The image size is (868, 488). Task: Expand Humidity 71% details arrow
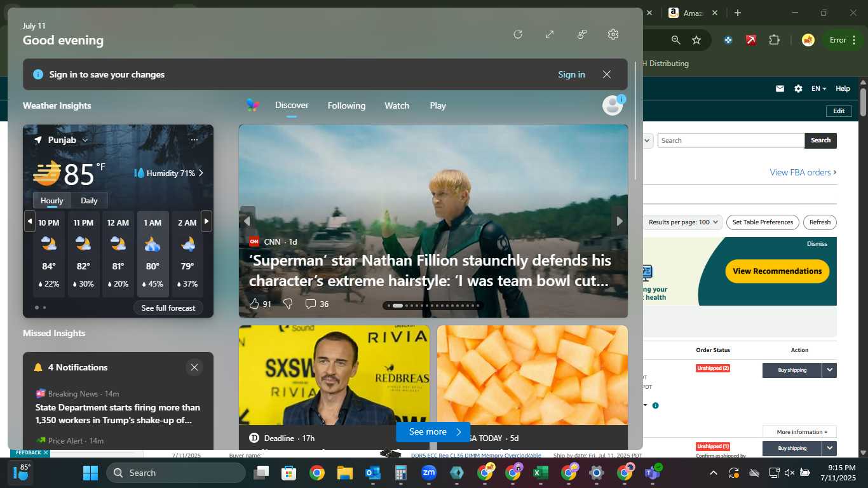click(x=201, y=173)
